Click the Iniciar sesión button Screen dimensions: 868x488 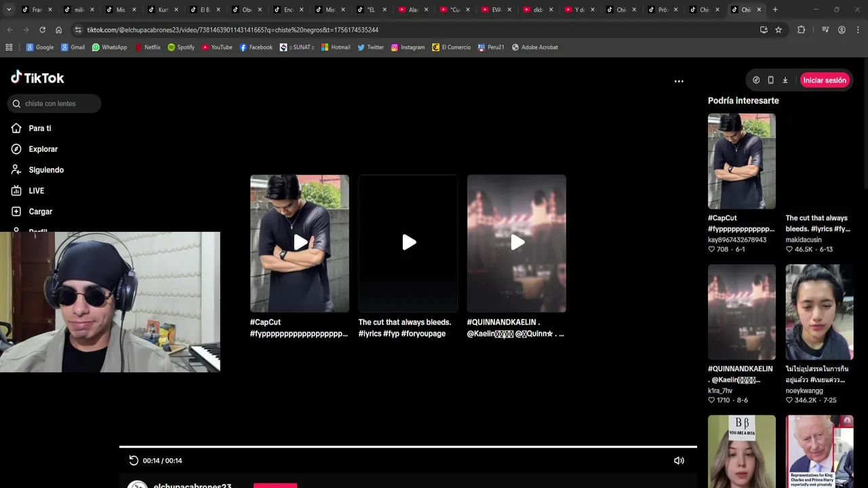(825, 80)
